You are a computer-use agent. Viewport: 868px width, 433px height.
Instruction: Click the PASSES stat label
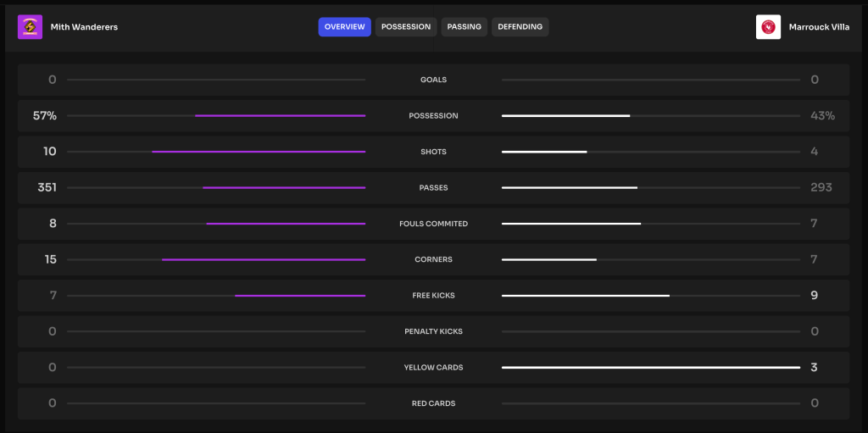tap(433, 187)
